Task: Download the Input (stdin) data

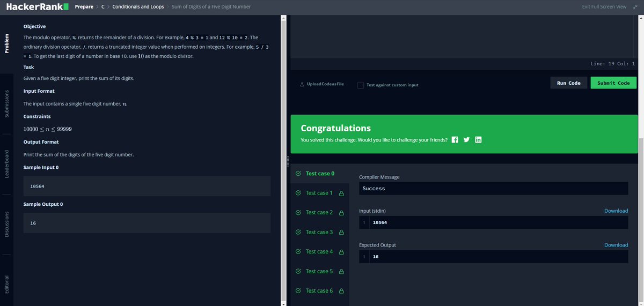Action: point(616,211)
